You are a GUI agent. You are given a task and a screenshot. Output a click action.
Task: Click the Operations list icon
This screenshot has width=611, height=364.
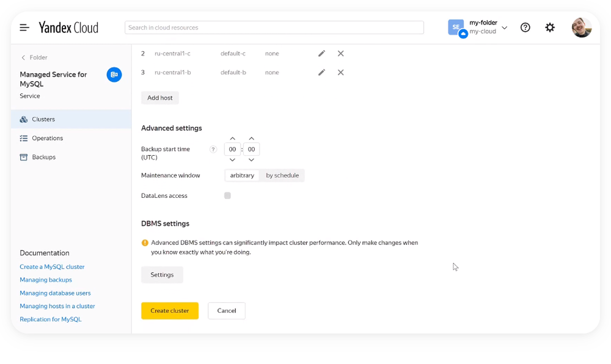[x=24, y=138]
